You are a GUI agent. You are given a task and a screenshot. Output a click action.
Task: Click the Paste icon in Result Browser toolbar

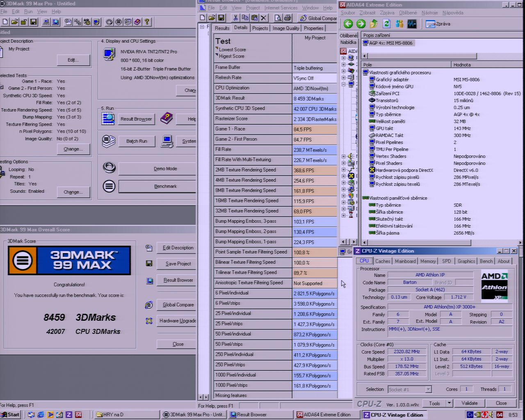pos(254,18)
